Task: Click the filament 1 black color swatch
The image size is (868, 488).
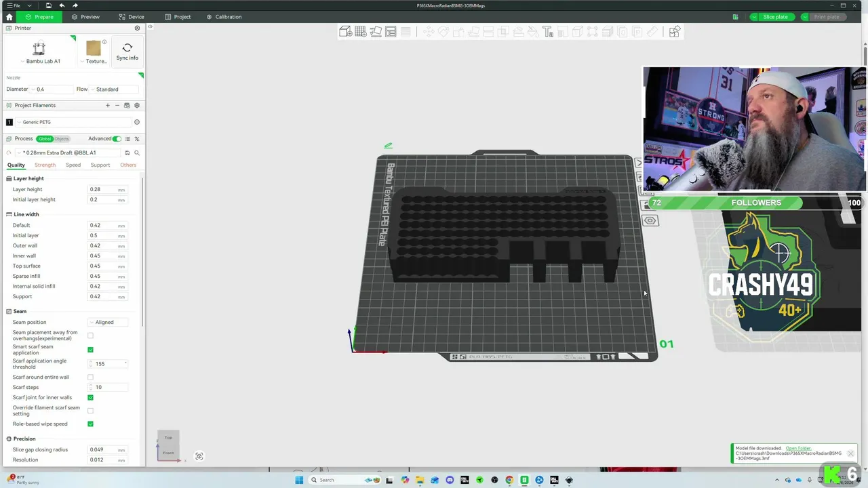Action: point(9,122)
